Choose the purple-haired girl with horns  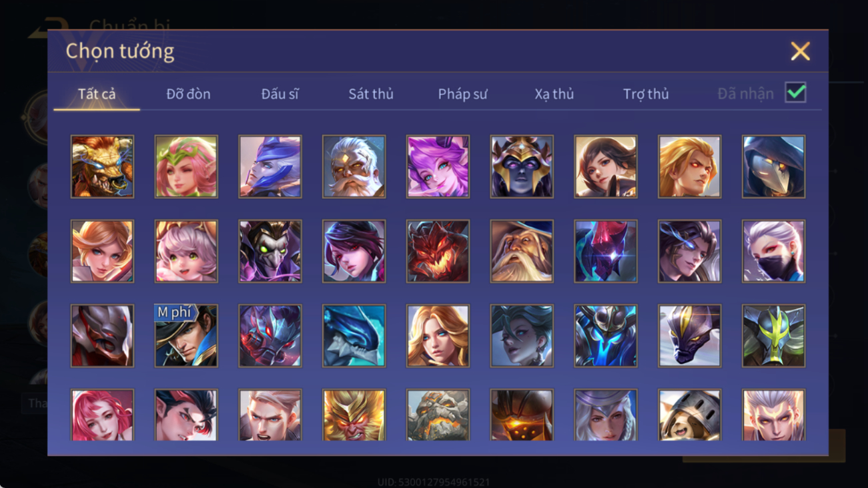point(438,166)
